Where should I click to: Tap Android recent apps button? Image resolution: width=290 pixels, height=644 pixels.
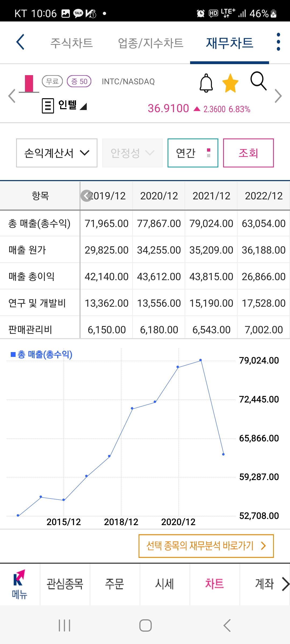(x=64, y=625)
